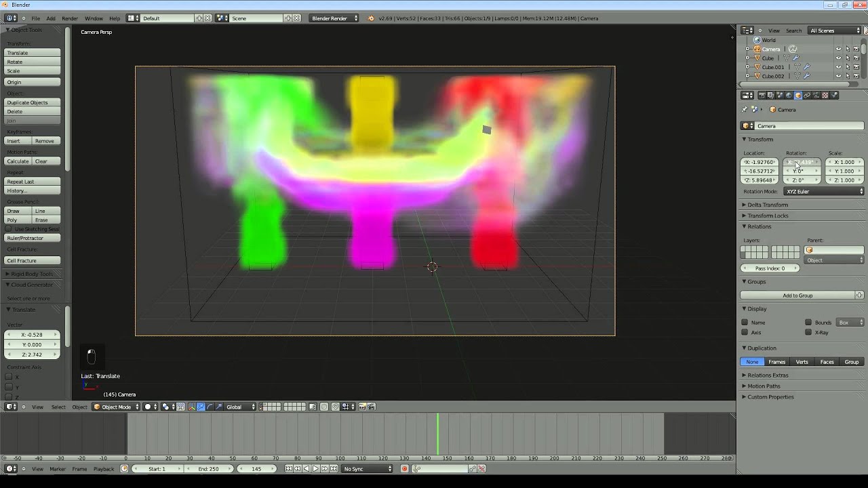
Task: Click the Pass Index slider field
Action: (x=770, y=268)
